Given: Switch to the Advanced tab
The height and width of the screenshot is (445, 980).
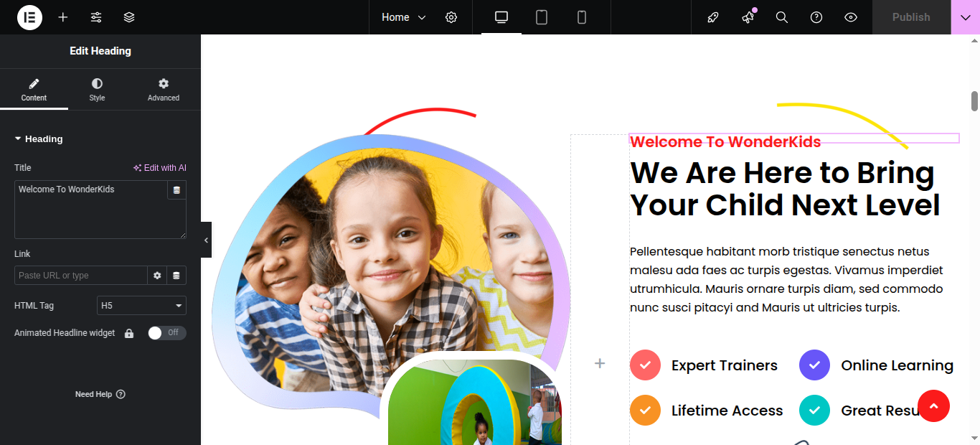Looking at the screenshot, I should (164, 90).
